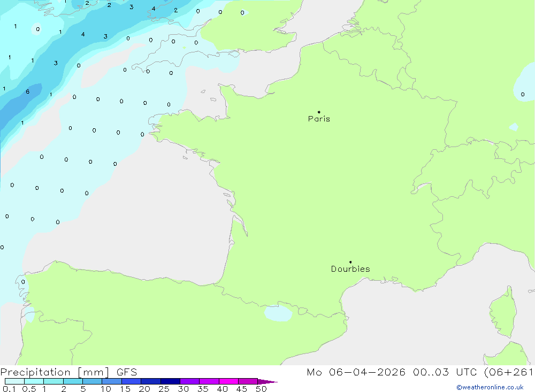This screenshot has height=392, width=535.
Task: Click the black dot marker above Paris
Action: [x=319, y=112]
